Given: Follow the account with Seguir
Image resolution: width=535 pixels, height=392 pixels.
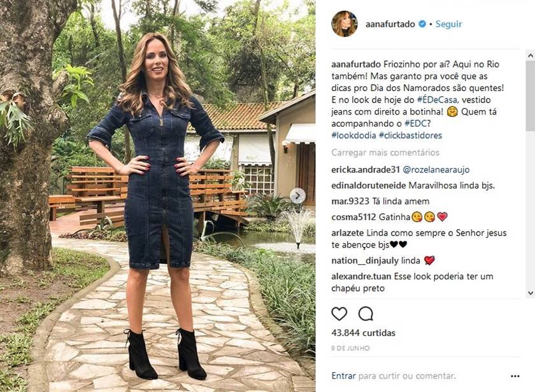Looking at the screenshot, I should tap(448, 24).
